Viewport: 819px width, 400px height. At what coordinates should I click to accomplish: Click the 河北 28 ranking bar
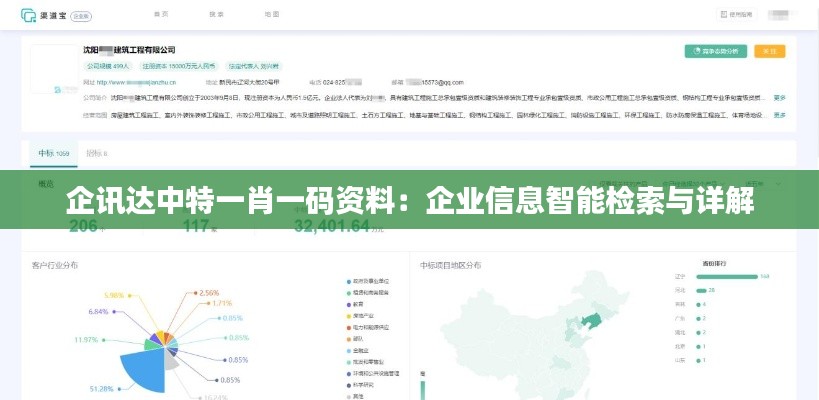tap(701, 290)
